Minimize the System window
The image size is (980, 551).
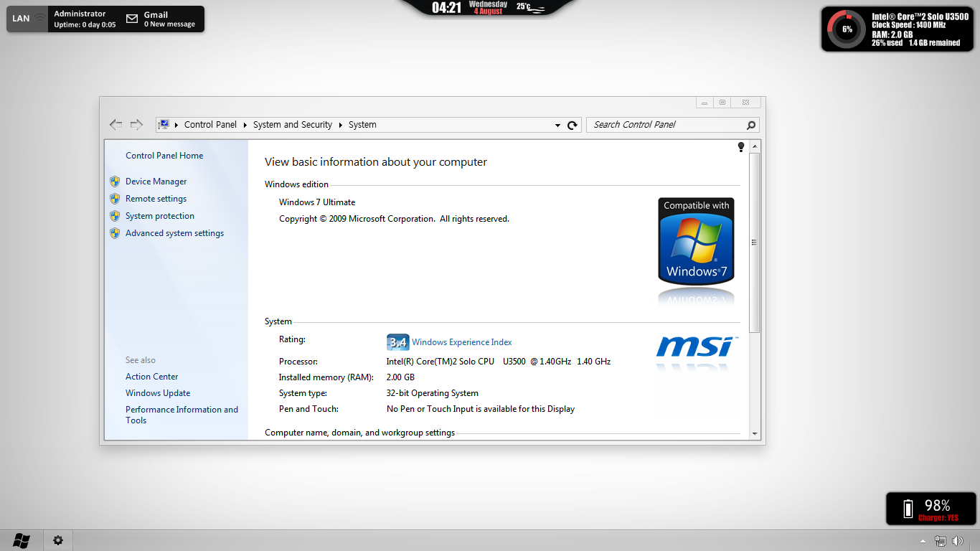pyautogui.click(x=705, y=103)
